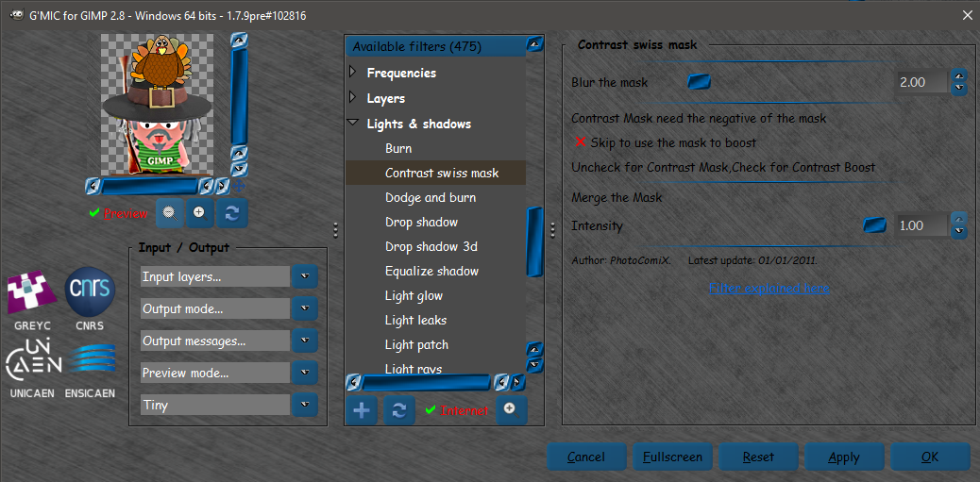Click the Intensity value input field
Viewport: 980px width, 482px height.
(921, 224)
